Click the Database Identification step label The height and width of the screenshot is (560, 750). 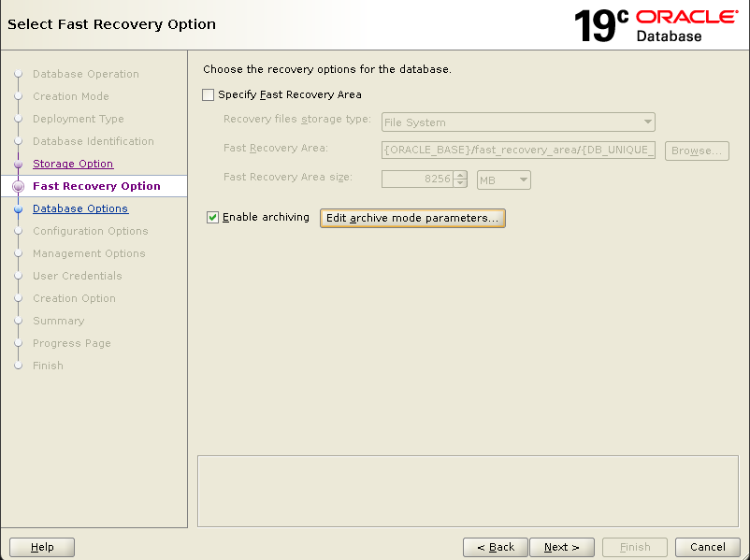(94, 141)
